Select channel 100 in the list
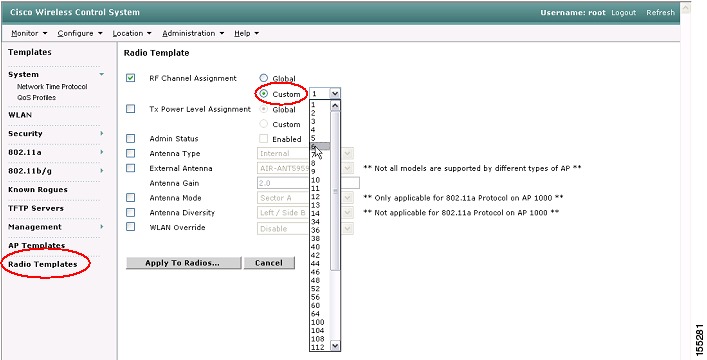Viewport: 707px width, 360px height. pyautogui.click(x=320, y=322)
